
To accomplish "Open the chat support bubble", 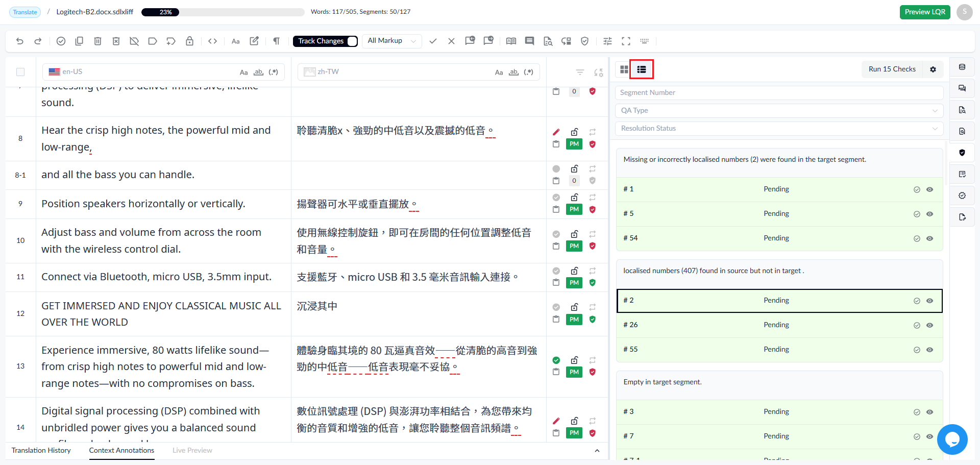I will [952, 439].
